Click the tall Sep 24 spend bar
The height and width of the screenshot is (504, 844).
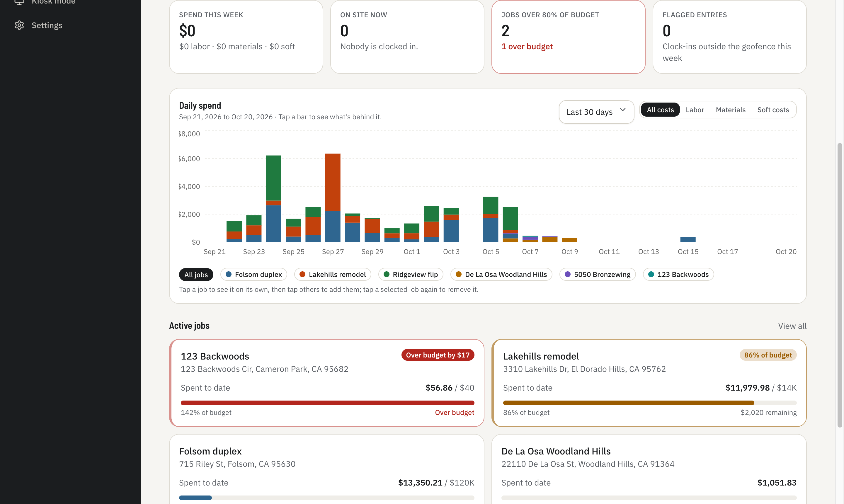pyautogui.click(x=273, y=199)
